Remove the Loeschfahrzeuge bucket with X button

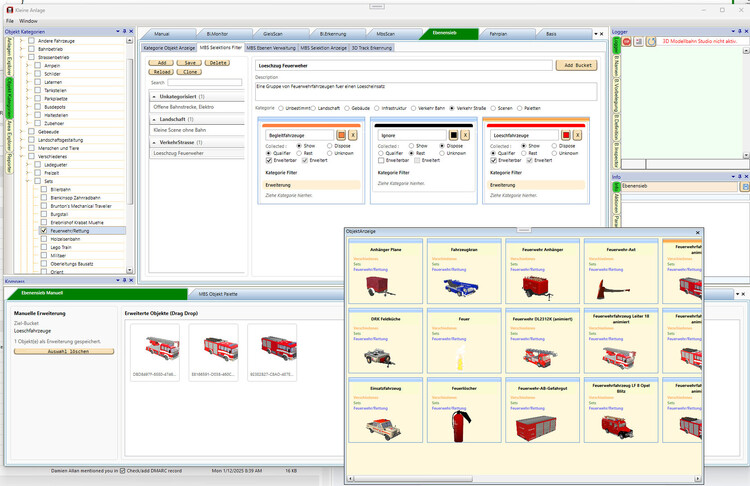point(578,134)
